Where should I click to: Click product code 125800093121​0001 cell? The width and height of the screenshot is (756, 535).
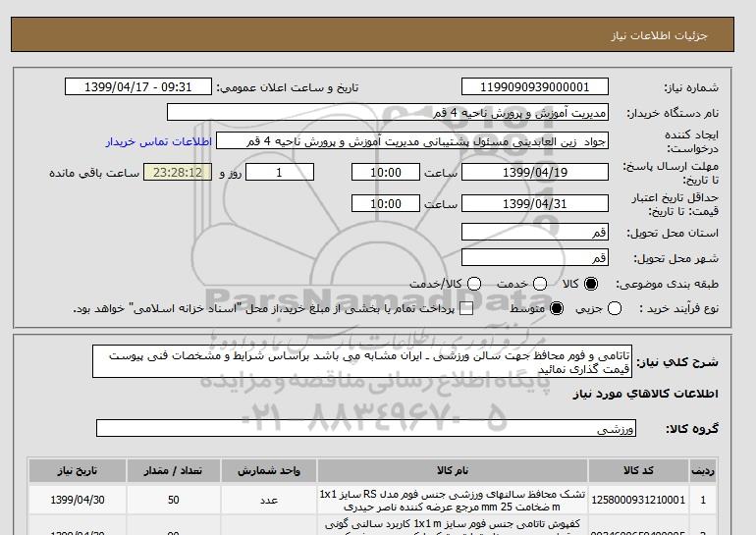[x=638, y=500]
